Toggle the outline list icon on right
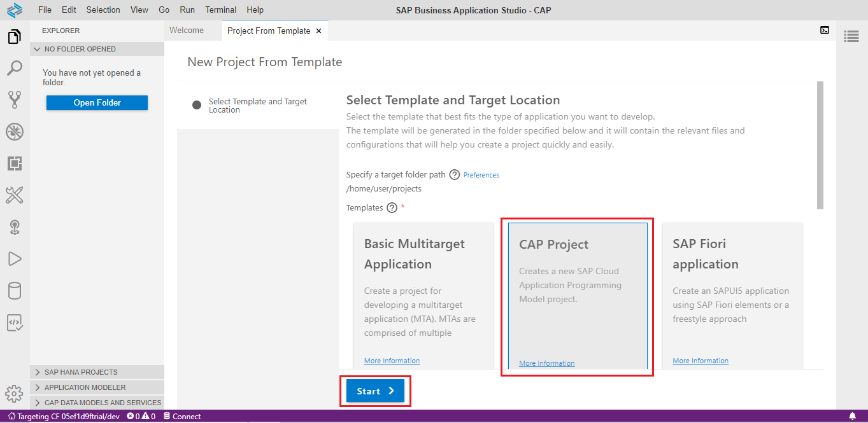 point(851,36)
